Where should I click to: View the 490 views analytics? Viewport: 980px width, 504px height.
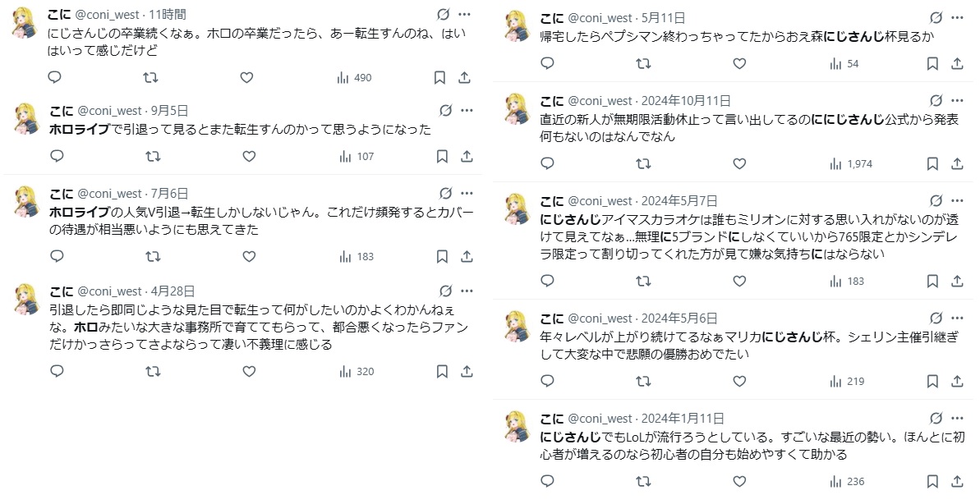tap(355, 78)
